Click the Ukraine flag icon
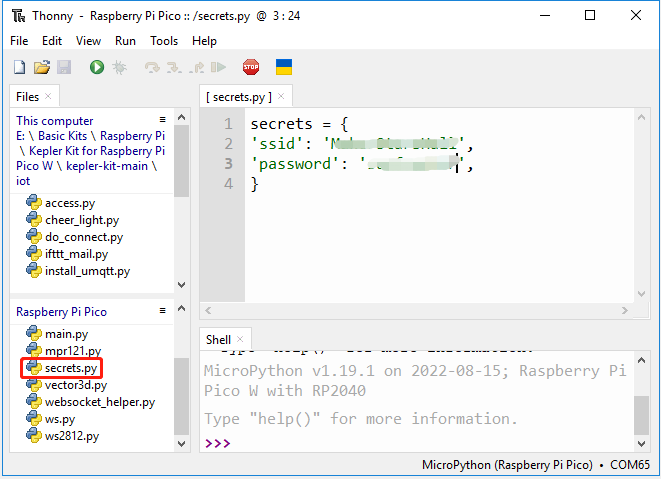 click(284, 67)
